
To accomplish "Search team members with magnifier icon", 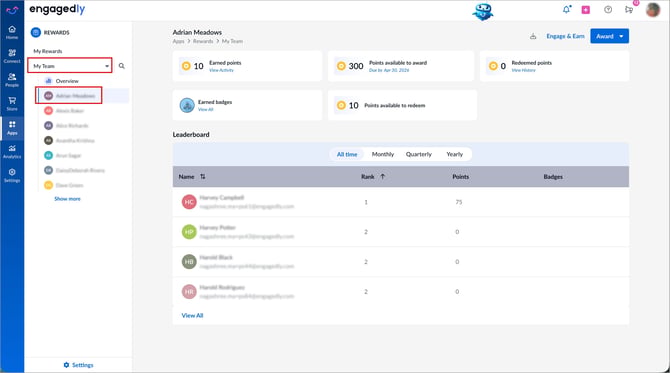I will (122, 66).
